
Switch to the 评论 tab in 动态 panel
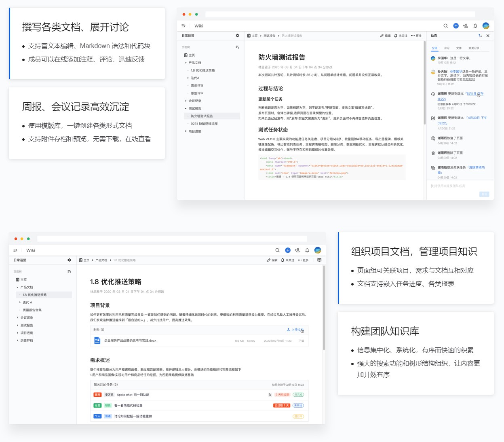pyautogui.click(x=447, y=48)
